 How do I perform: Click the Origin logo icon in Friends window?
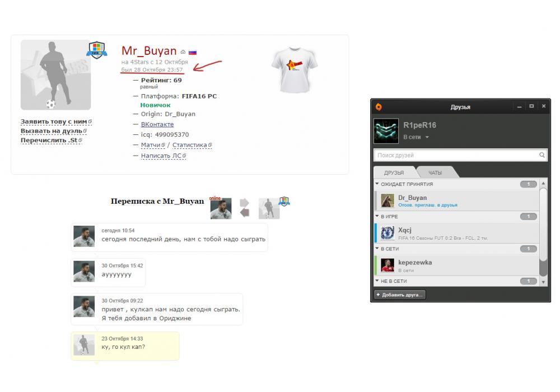click(x=379, y=107)
